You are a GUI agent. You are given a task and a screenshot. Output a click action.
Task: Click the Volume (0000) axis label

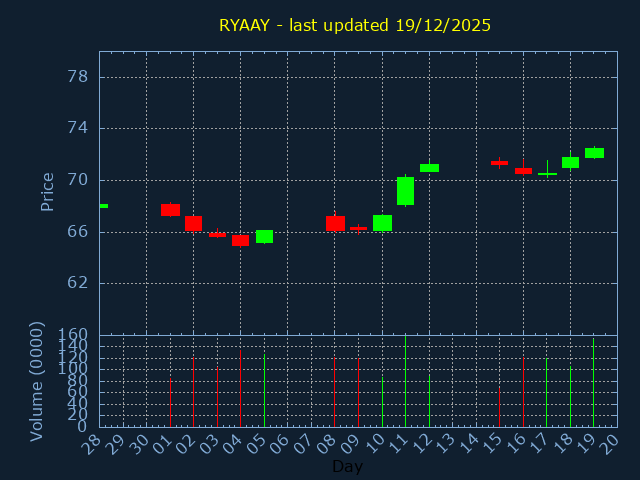pos(37,381)
